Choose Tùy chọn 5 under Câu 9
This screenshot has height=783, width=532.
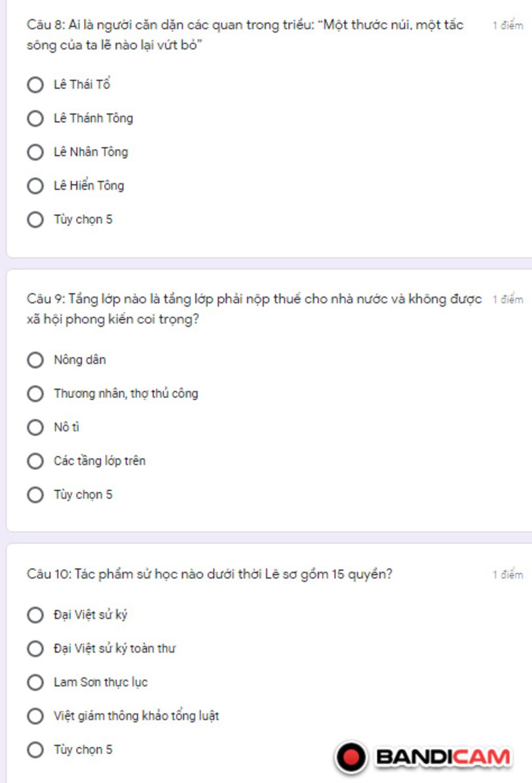(35, 494)
